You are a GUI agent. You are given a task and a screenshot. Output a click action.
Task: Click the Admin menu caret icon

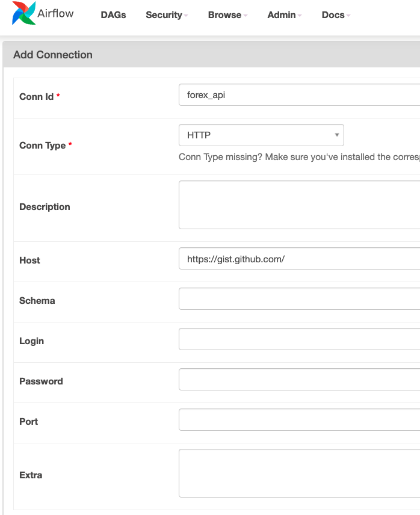[x=300, y=16]
